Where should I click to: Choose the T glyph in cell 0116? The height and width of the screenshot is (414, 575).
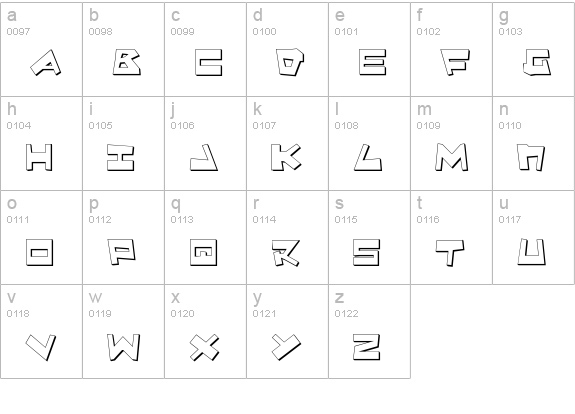(x=450, y=253)
